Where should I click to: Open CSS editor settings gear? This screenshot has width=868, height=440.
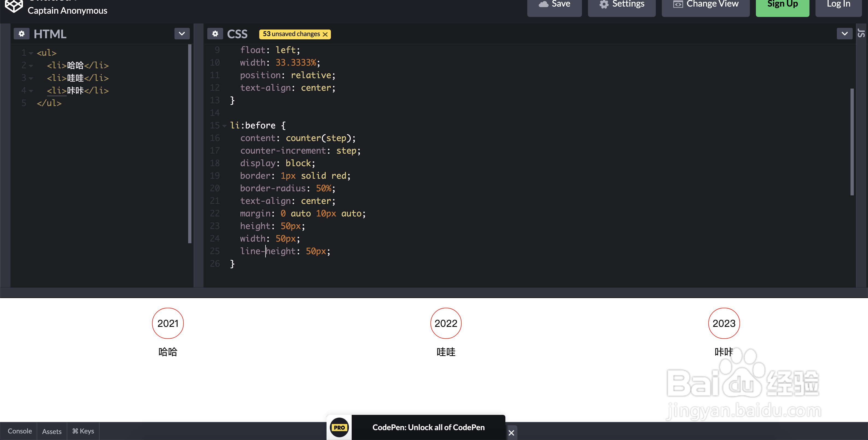tap(215, 34)
